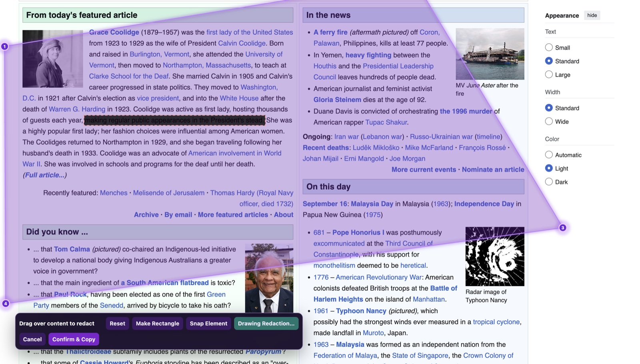Open the Warren G. Harding link

(77, 109)
